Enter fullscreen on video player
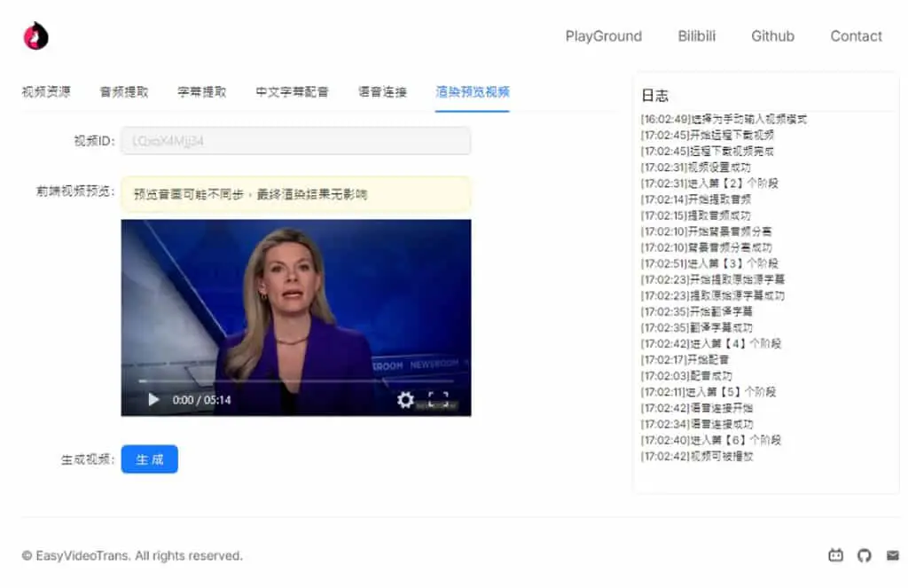 [438, 399]
